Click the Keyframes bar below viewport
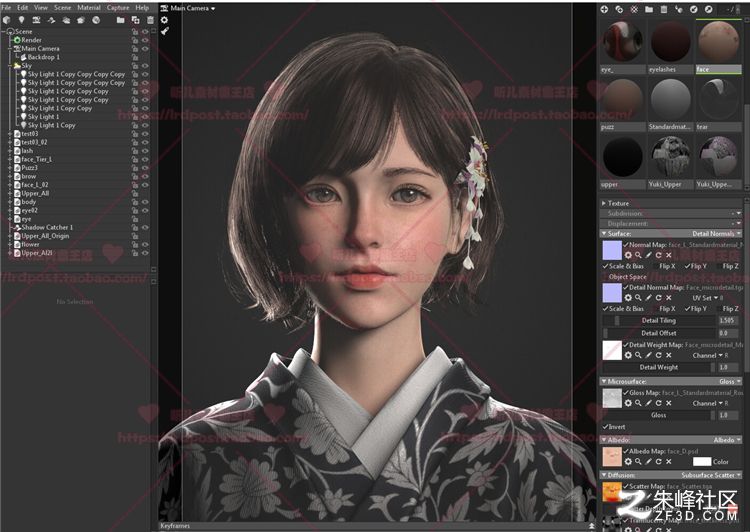Viewport: 750px width, 532px height. pyautogui.click(x=377, y=526)
